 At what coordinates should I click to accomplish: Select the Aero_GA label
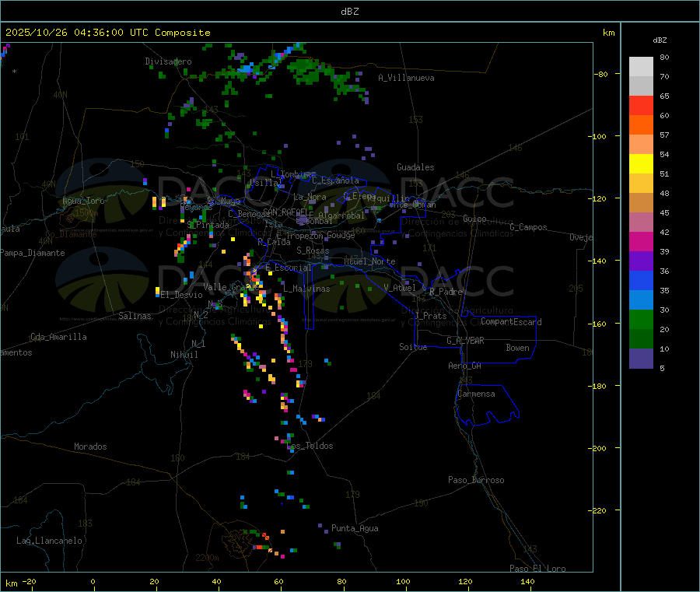click(x=465, y=366)
